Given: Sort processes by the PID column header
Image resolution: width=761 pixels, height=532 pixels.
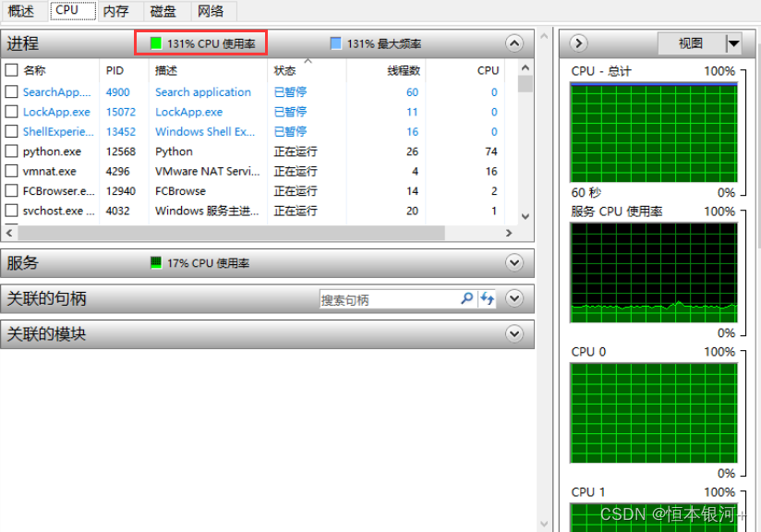Looking at the screenshot, I should click(115, 70).
